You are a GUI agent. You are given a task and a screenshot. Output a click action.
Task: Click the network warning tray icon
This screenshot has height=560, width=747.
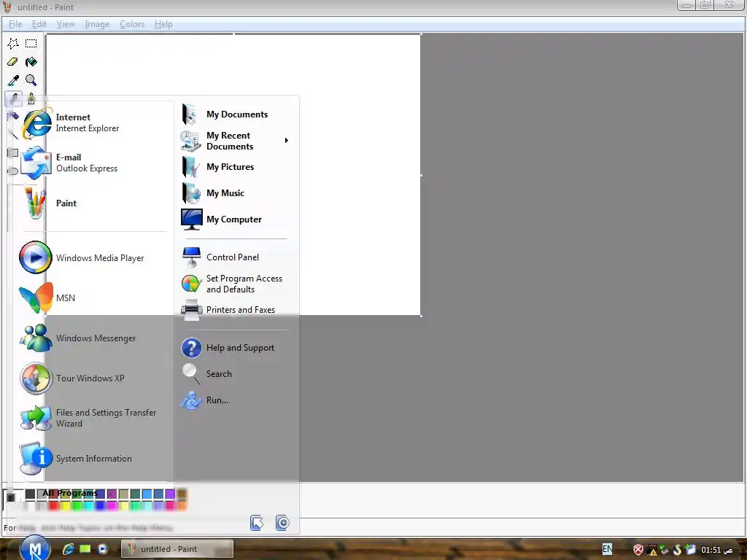coord(651,550)
